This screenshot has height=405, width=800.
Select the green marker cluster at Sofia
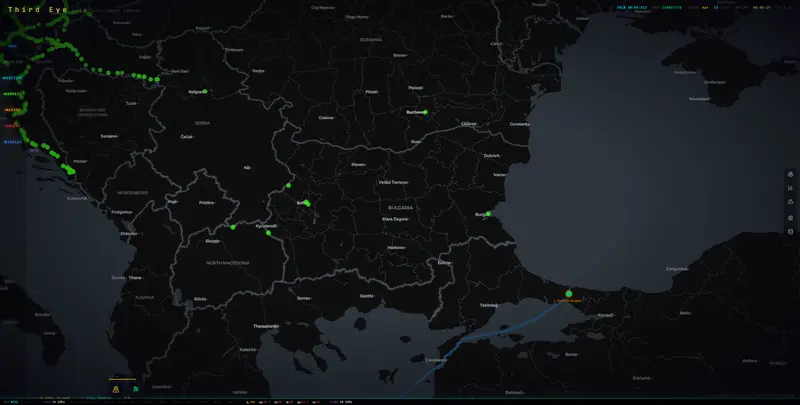307,203
